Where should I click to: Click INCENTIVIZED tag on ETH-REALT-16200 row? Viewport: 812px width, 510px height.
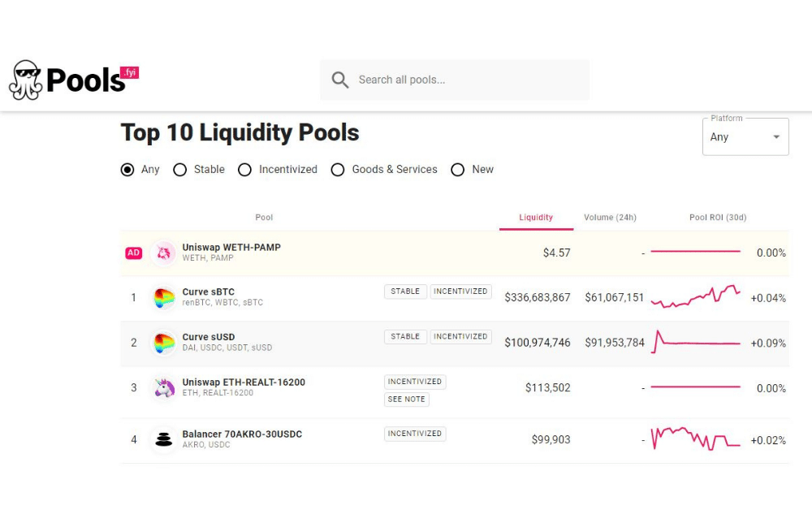[x=415, y=382]
